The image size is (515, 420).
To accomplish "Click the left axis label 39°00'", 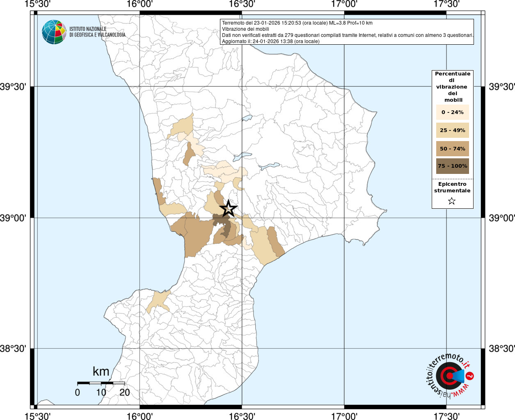I will coord(13,218).
